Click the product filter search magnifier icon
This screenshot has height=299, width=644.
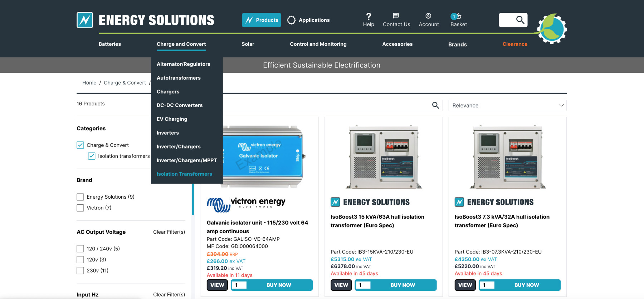pyautogui.click(x=435, y=105)
